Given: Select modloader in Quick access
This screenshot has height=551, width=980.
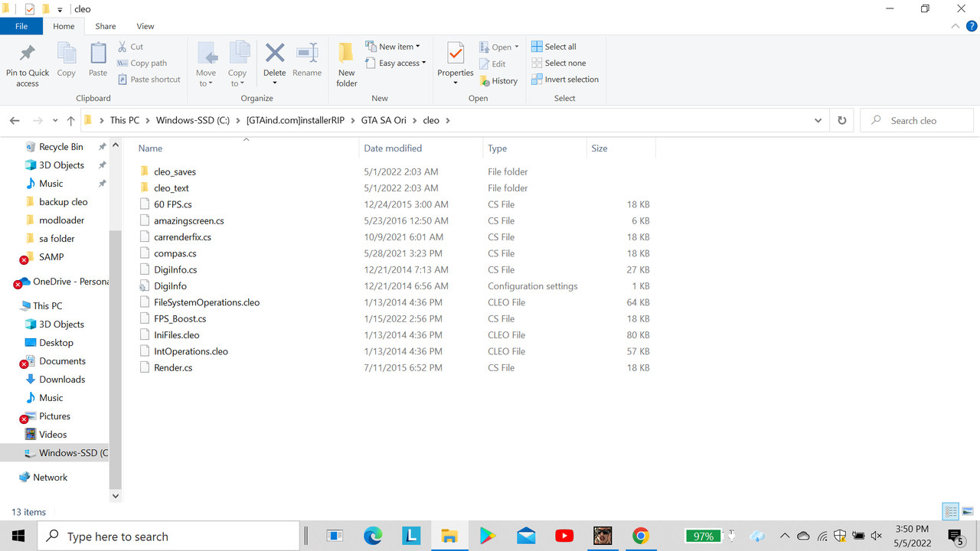Looking at the screenshot, I should tap(61, 220).
